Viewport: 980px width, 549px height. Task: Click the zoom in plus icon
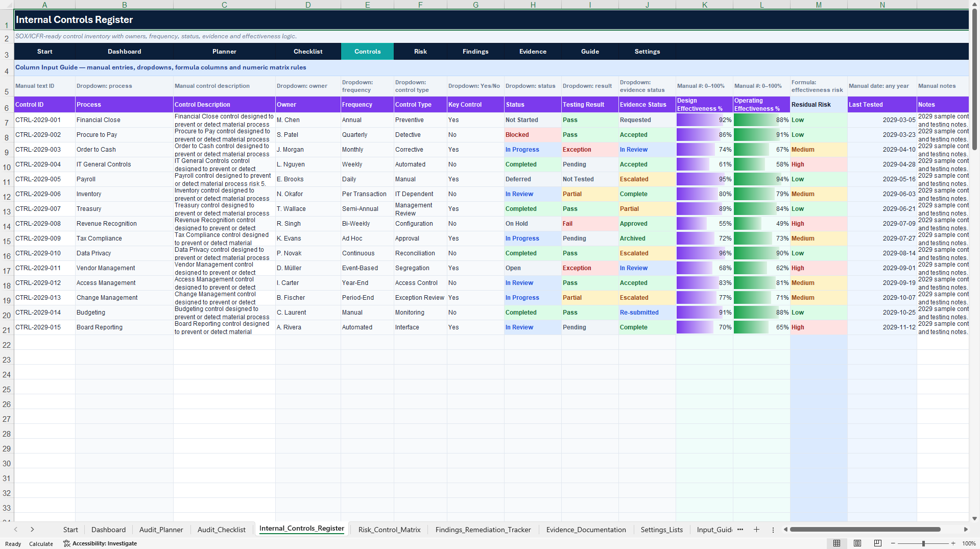tap(953, 543)
